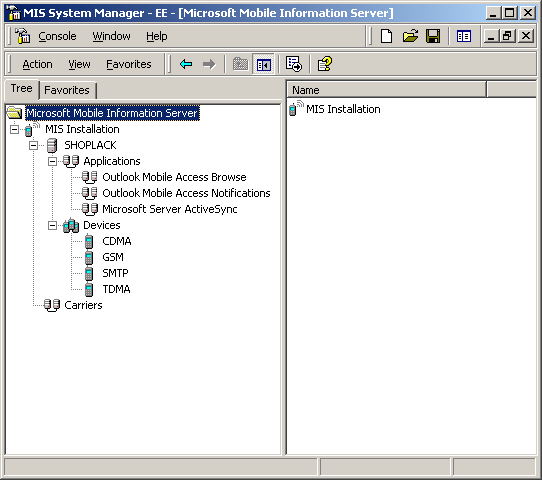
Task: Select the GSM device entry
Action: [x=113, y=257]
